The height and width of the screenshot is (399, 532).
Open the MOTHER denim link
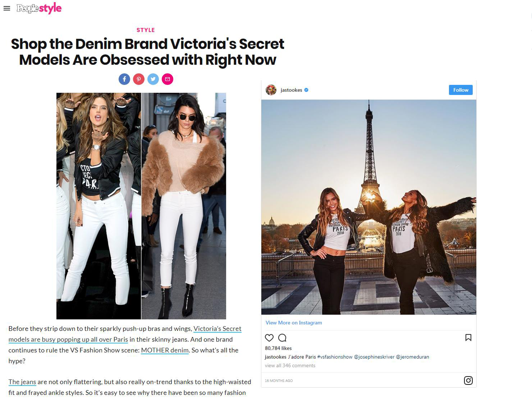165,350
